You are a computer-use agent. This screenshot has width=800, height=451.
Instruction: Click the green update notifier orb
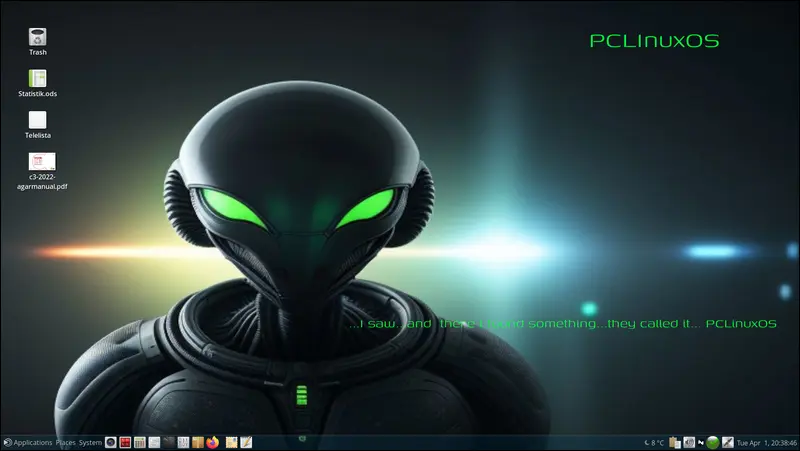713,442
